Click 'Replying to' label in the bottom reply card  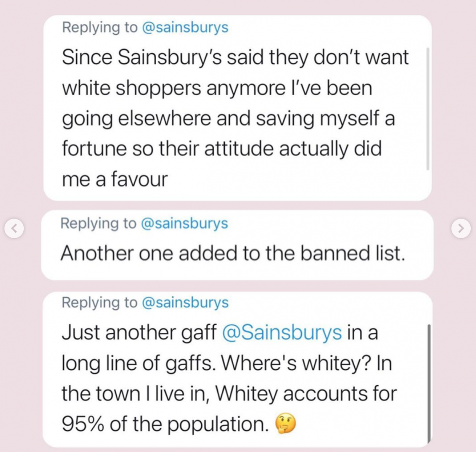(x=100, y=302)
